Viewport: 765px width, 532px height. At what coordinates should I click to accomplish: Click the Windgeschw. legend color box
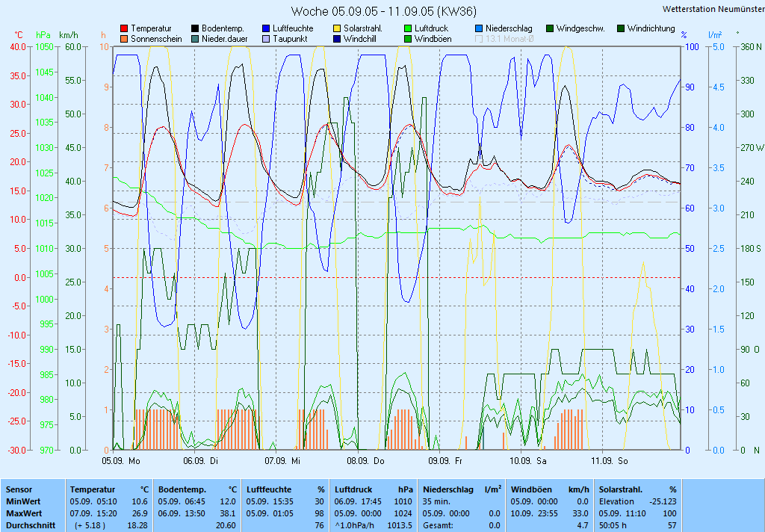550,29
